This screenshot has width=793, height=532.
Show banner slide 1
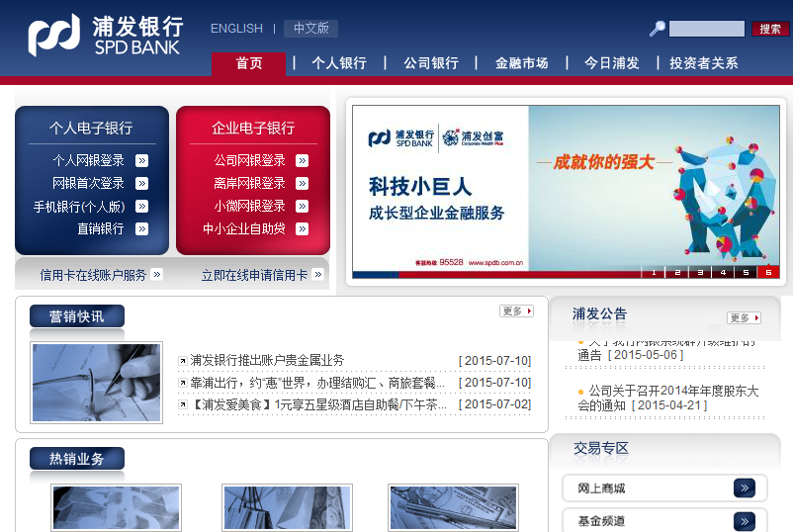coord(654,272)
